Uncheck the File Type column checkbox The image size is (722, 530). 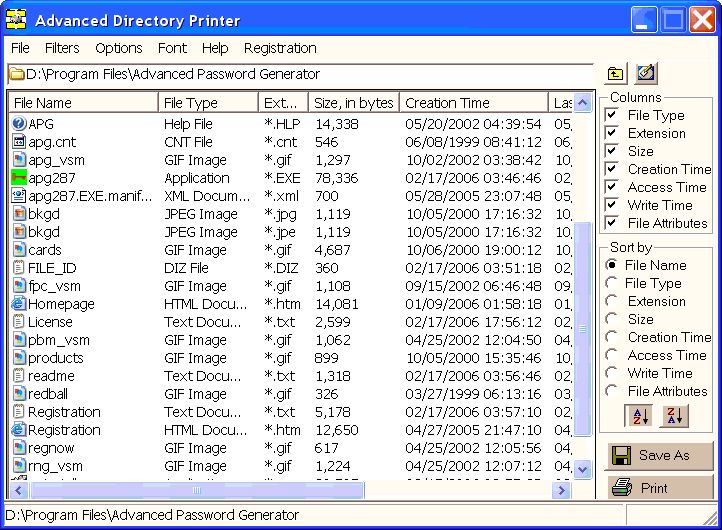tap(612, 115)
